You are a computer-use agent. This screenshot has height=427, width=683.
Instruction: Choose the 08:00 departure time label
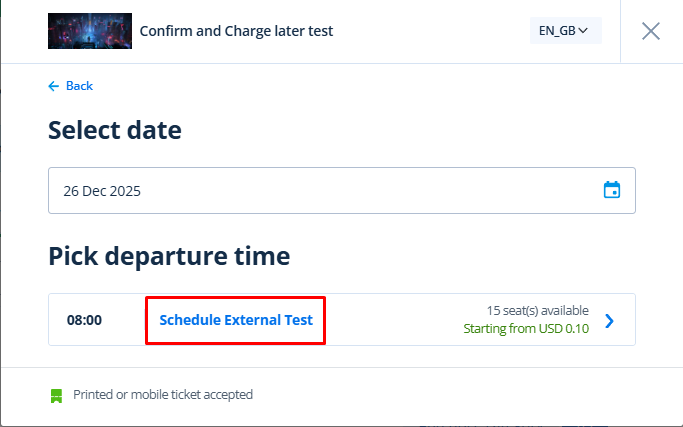tap(84, 321)
